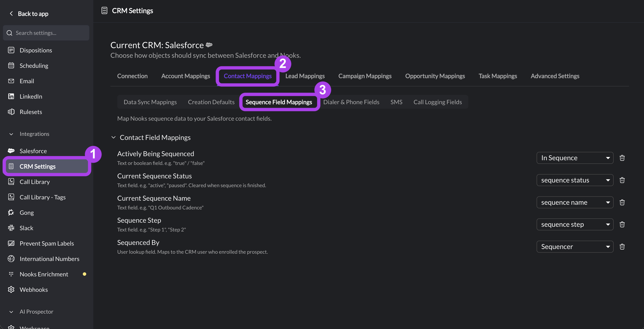Viewport: 644px width, 329px height.
Task: Switch to the Connection tab
Action: 132,76
